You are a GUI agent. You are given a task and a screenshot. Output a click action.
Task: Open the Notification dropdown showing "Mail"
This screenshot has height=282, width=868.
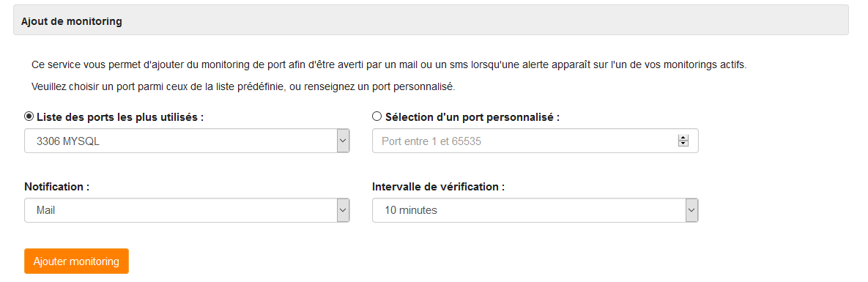tap(187, 210)
